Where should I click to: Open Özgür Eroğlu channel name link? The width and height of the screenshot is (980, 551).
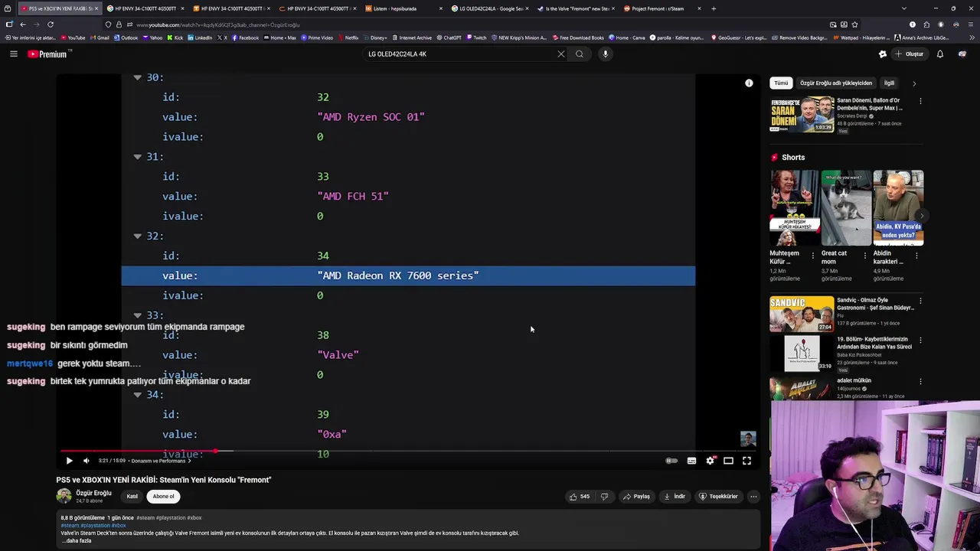(93, 493)
